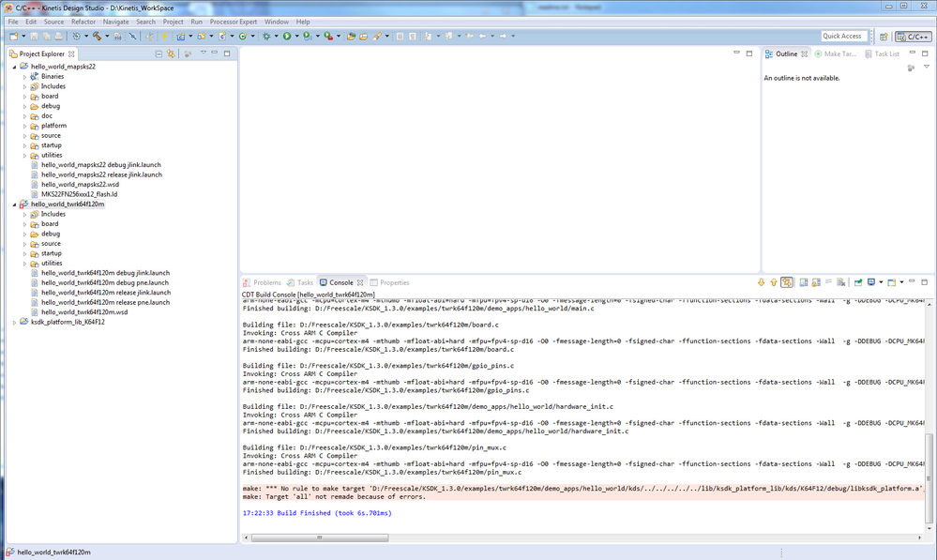Switch to the Task List tab
Screen dimensions: 937x560
(x=882, y=53)
